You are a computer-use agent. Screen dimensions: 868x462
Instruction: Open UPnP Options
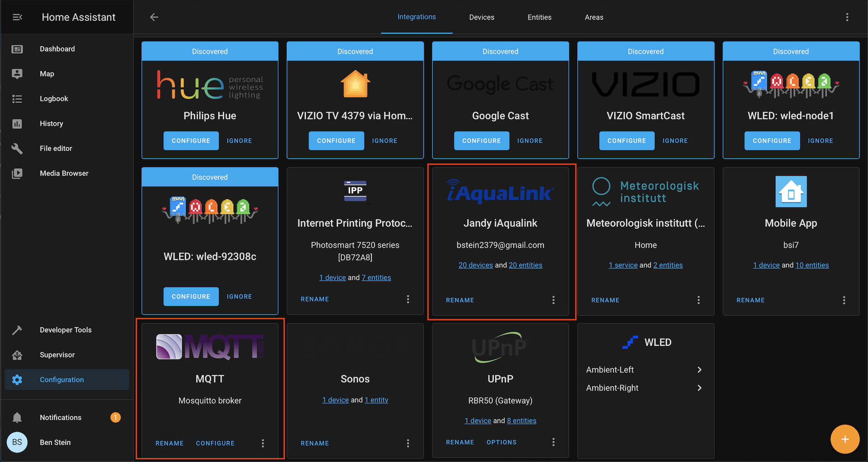coord(501,442)
